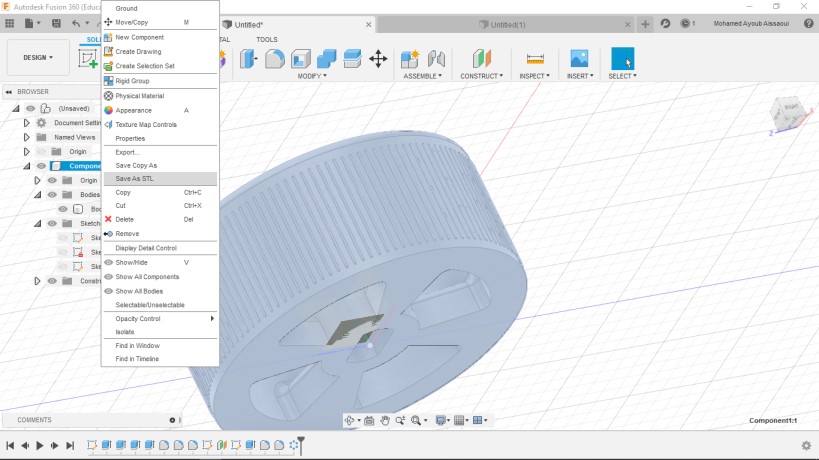Open Opacity Control submenu
Screen dimensions: 819x460
coord(160,319)
